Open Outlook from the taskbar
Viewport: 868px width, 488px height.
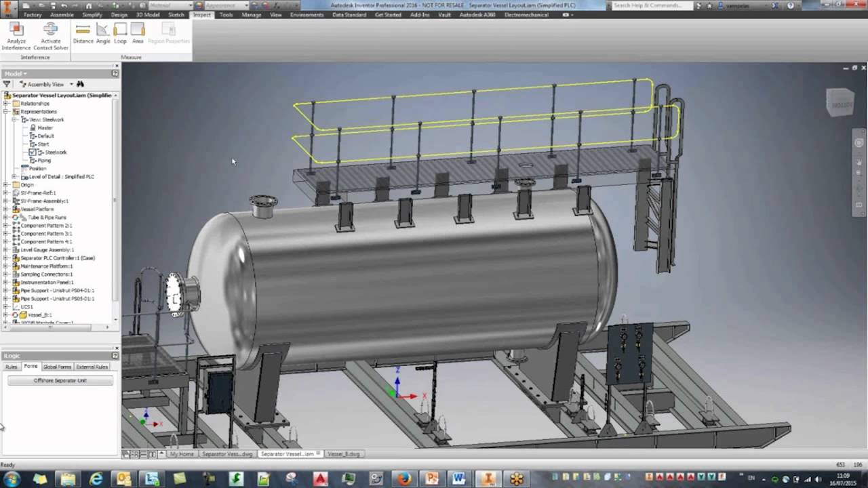[124, 479]
